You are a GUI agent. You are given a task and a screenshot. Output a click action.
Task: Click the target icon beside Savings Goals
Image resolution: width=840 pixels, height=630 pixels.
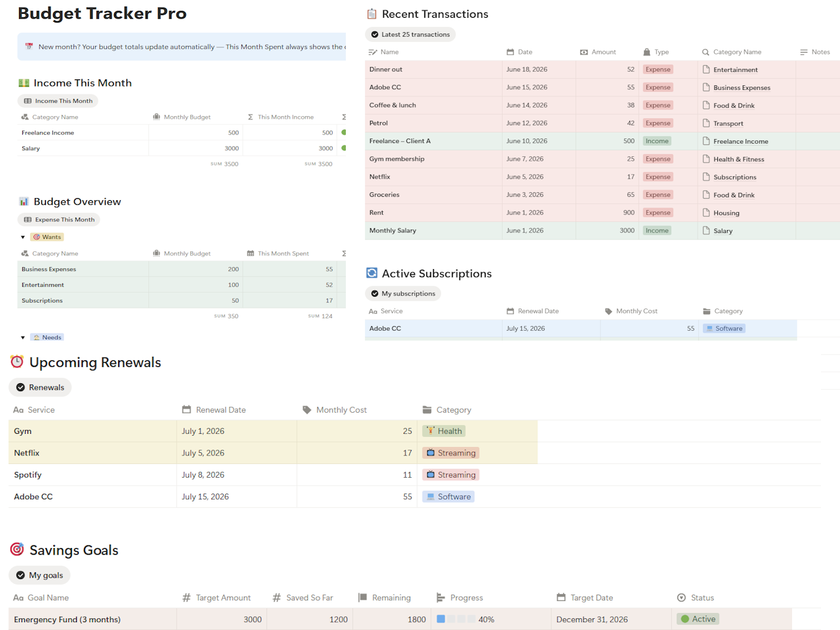[x=17, y=549]
